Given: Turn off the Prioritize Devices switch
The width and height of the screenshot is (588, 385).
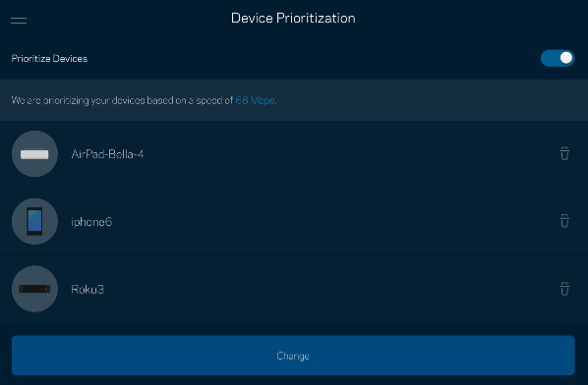Looking at the screenshot, I should [558, 58].
